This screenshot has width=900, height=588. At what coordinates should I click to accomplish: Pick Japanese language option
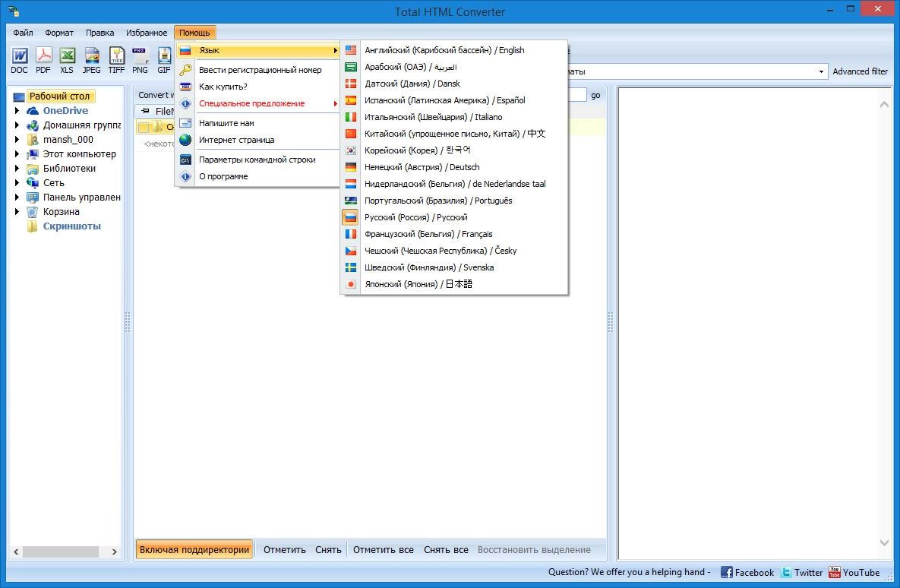coord(454,283)
